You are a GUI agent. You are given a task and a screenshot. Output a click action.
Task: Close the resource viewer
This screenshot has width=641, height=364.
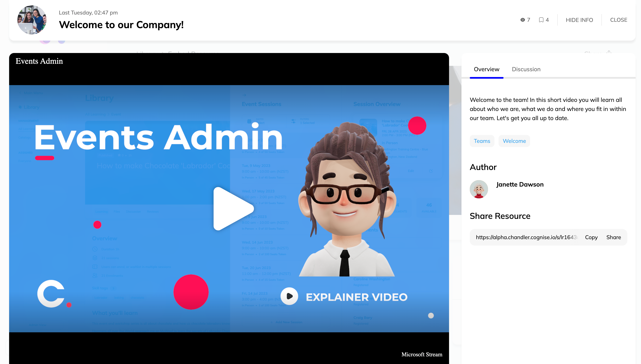(618, 20)
